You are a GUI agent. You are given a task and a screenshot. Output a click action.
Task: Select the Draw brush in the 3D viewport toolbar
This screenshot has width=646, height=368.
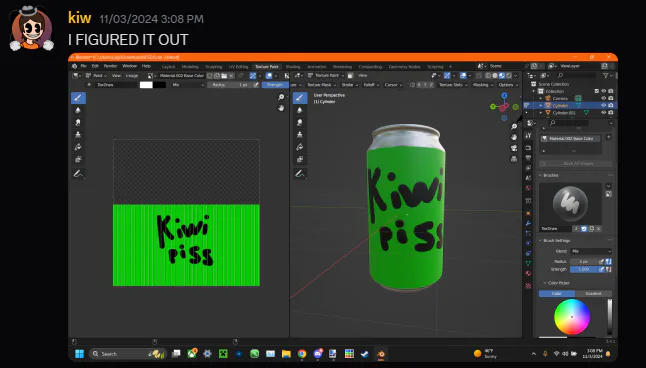pyautogui.click(x=300, y=98)
